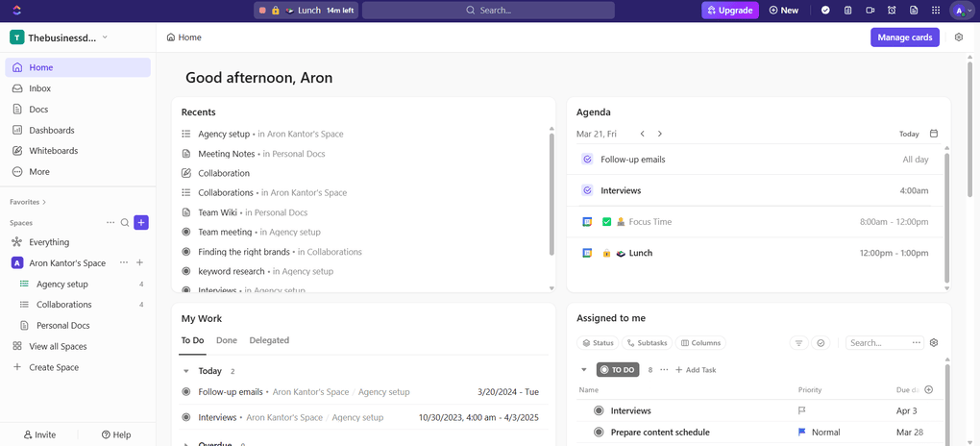
Task: Click Recents card vertical scrollbar
Action: (x=551, y=194)
